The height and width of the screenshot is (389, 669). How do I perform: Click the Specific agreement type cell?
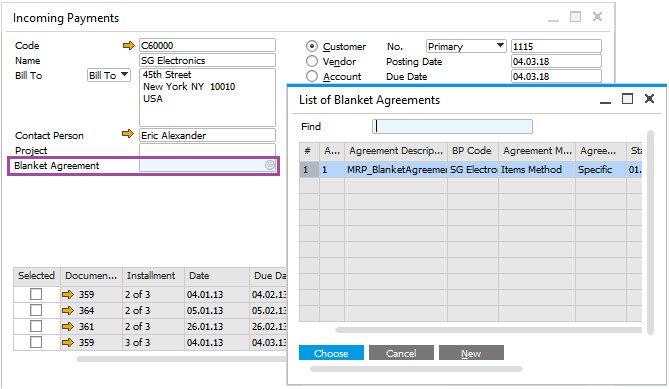tap(601, 170)
